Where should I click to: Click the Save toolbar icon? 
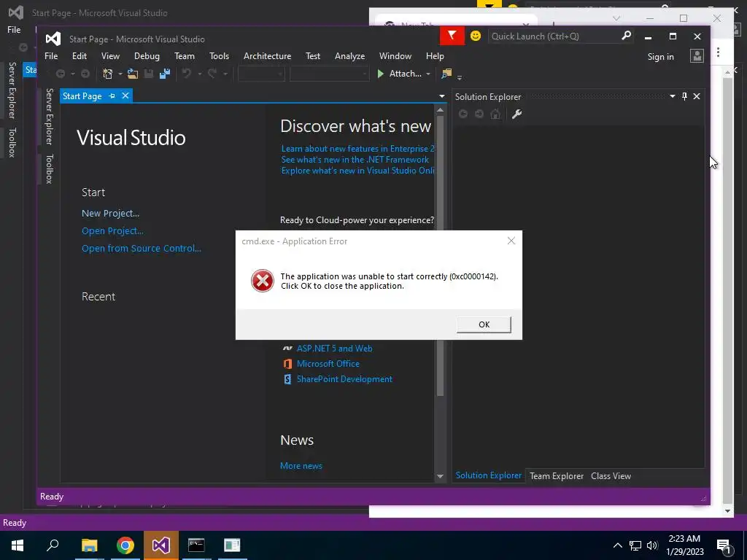[x=149, y=74]
